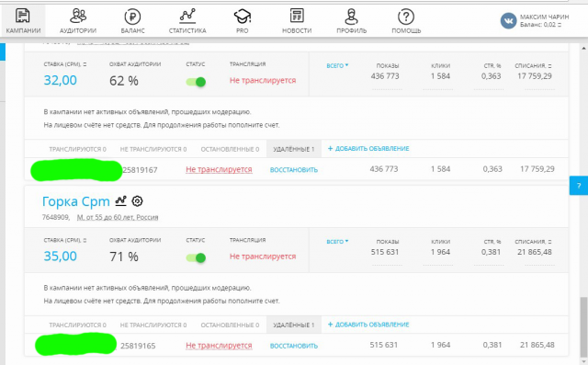Expand the Всего dropdown in upper campaign stats

[337, 65]
